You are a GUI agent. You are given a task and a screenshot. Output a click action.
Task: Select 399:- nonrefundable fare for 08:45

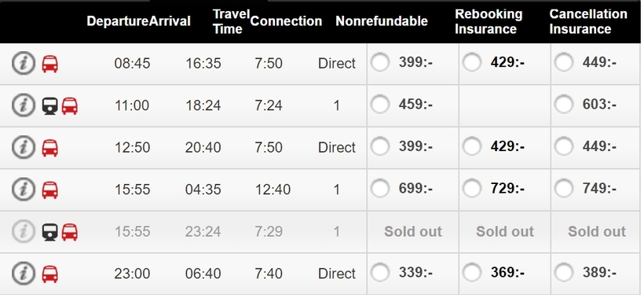(380, 62)
